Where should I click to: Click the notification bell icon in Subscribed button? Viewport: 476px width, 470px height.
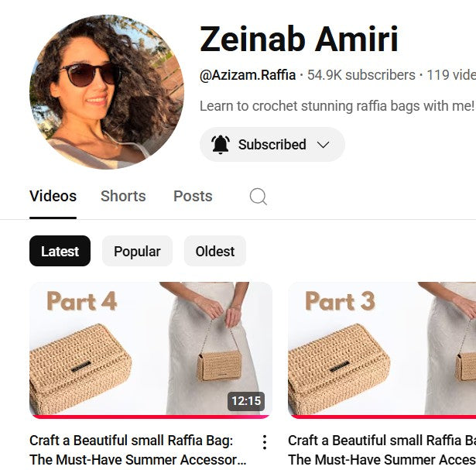click(221, 145)
